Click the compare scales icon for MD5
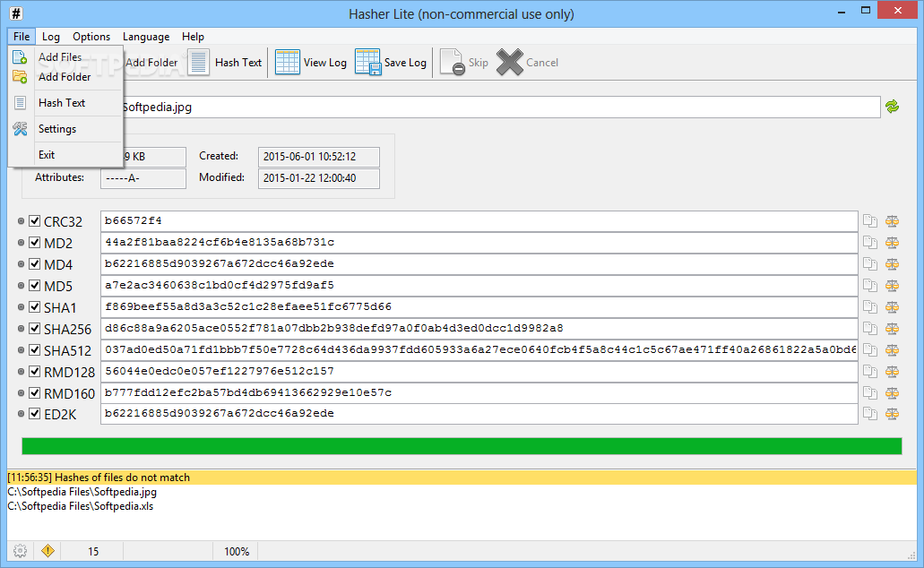924x568 pixels. click(x=892, y=285)
